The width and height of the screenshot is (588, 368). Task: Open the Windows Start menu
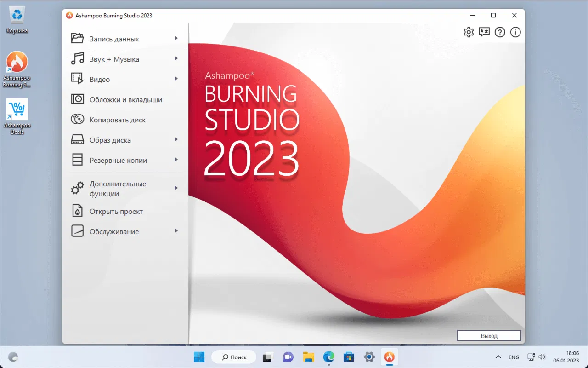coord(200,357)
